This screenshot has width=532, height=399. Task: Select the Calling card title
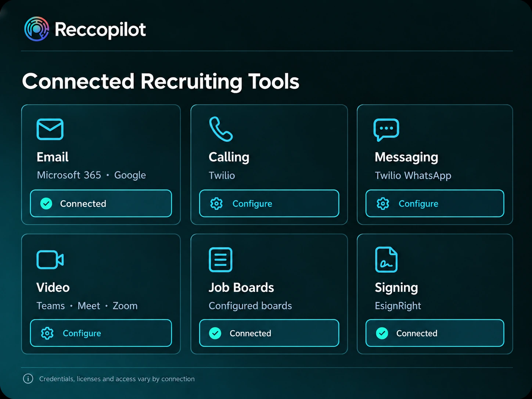[x=229, y=157]
